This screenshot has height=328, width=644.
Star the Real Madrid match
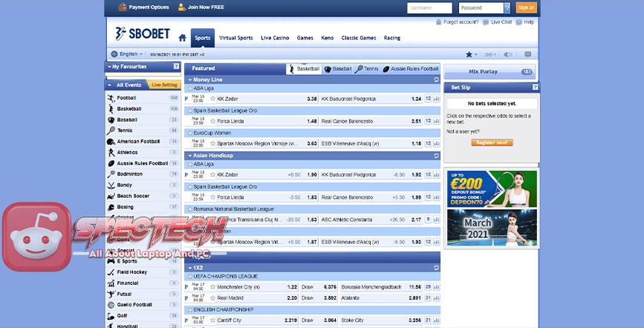pos(212,298)
